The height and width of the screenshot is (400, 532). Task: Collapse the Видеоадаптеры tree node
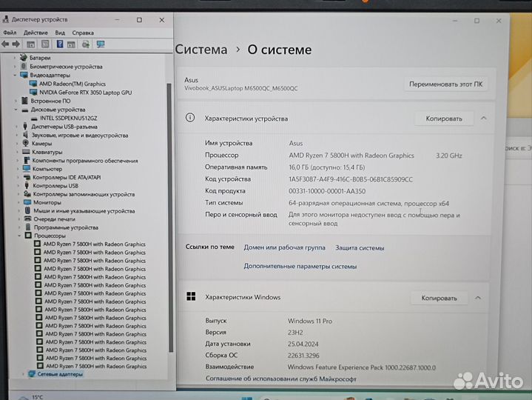15,75
